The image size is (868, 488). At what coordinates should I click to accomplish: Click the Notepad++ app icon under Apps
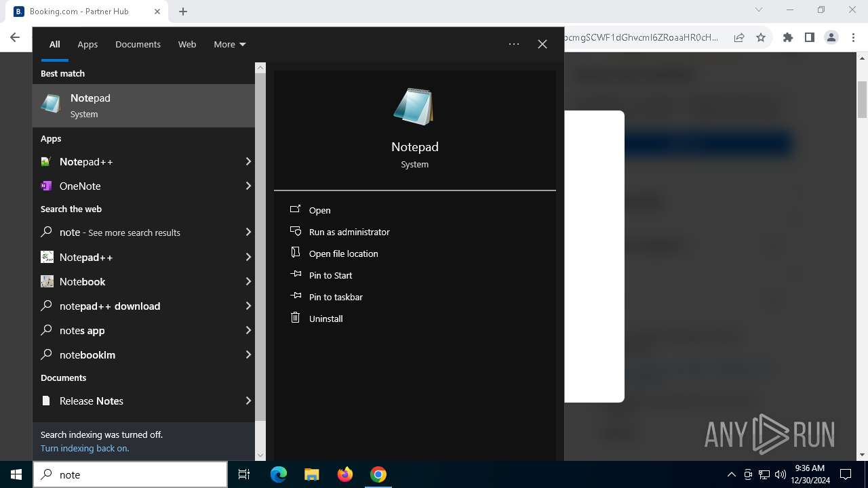coord(46,162)
